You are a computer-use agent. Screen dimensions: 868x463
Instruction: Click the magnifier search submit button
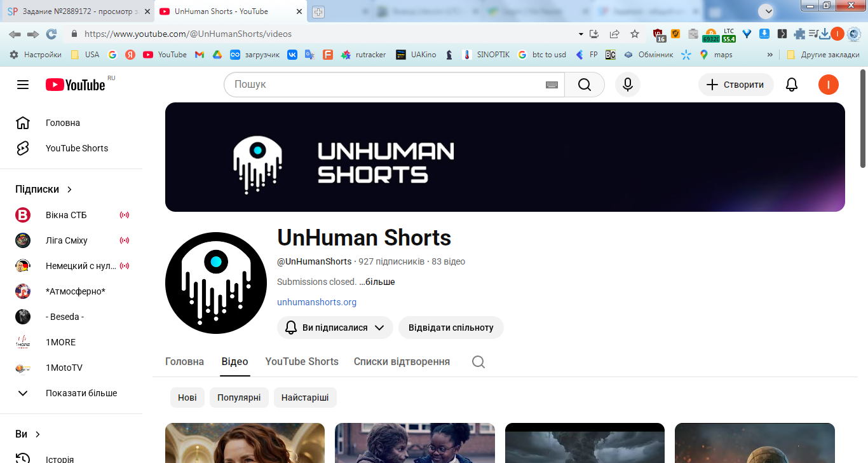(x=585, y=85)
